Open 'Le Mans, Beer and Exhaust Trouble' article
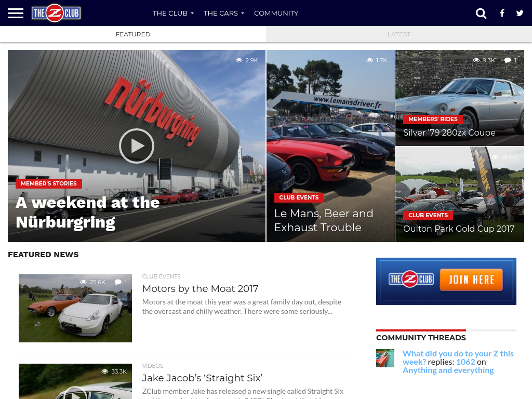The height and width of the screenshot is (399, 532). [324, 220]
